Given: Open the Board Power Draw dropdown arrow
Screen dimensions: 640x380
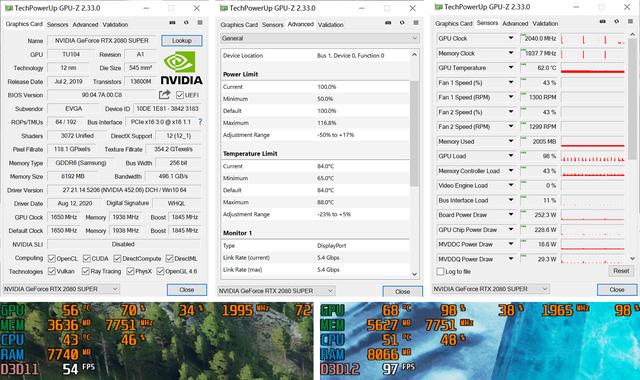Looking at the screenshot, I should pos(511,214).
